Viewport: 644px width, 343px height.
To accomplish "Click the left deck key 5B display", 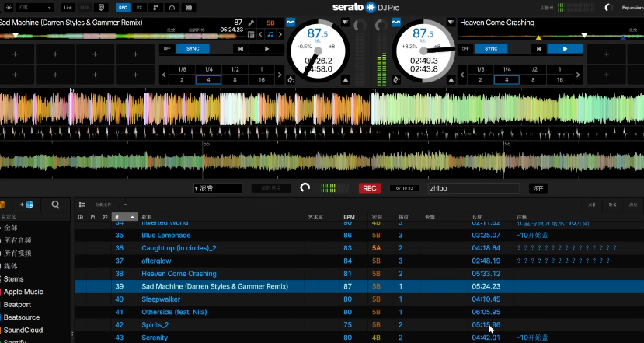I will [x=270, y=23].
